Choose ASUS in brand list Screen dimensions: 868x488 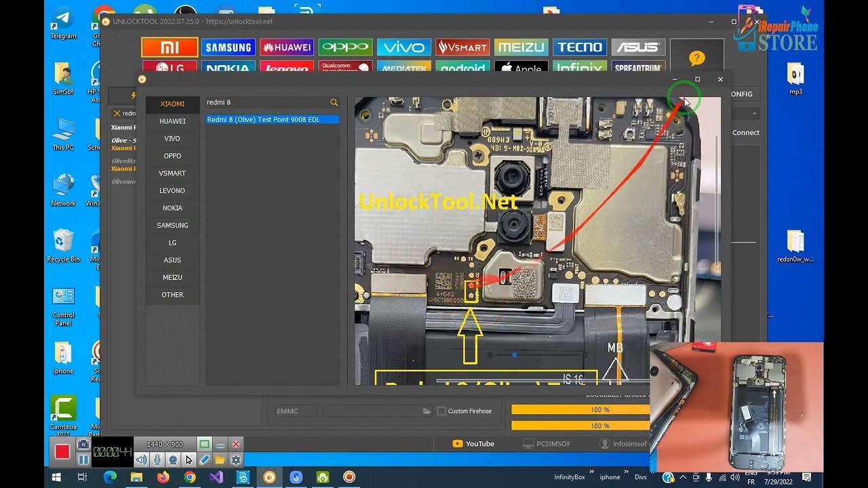[x=172, y=260]
